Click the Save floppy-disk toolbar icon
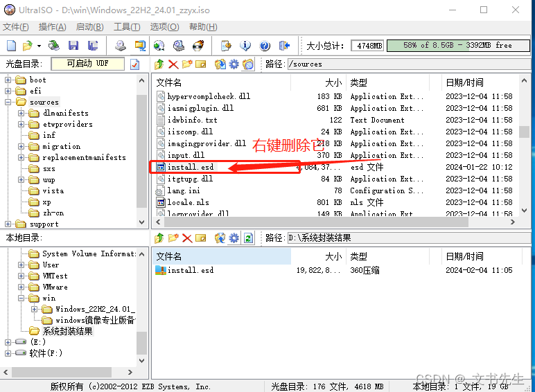535x392 pixels. pyautogui.click(x=73, y=45)
